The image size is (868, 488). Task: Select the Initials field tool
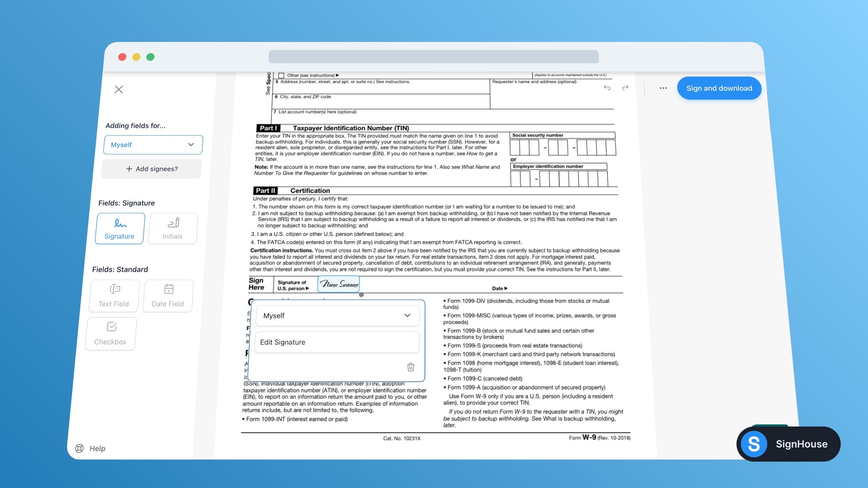(172, 228)
